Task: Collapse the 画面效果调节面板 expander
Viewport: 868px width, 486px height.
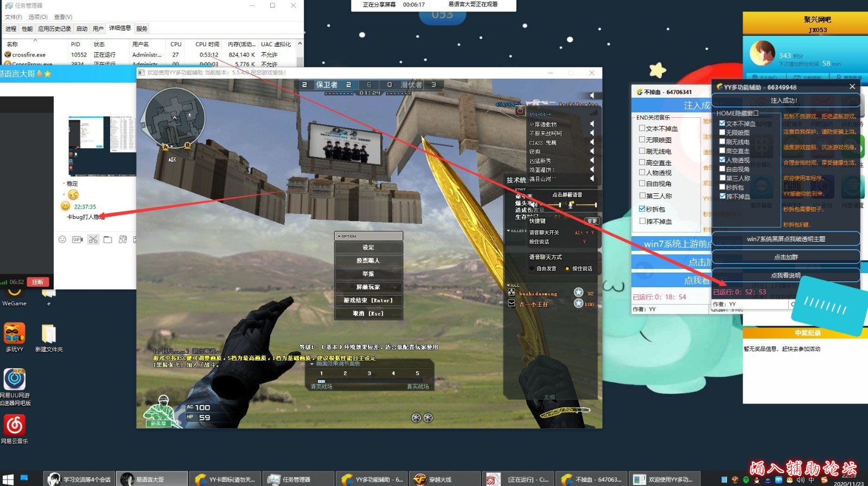Action: (312, 364)
